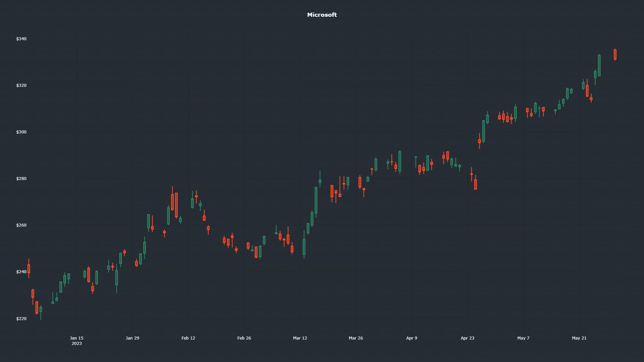This screenshot has width=644, height=362.
Task: Click the $220 bottom price label
Action: tap(21, 319)
